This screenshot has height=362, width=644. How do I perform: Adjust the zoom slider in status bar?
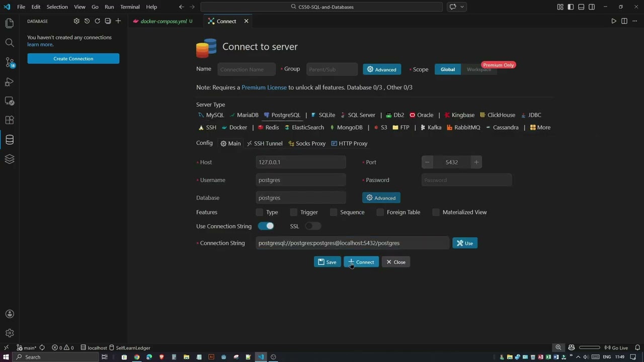[x=590, y=347]
